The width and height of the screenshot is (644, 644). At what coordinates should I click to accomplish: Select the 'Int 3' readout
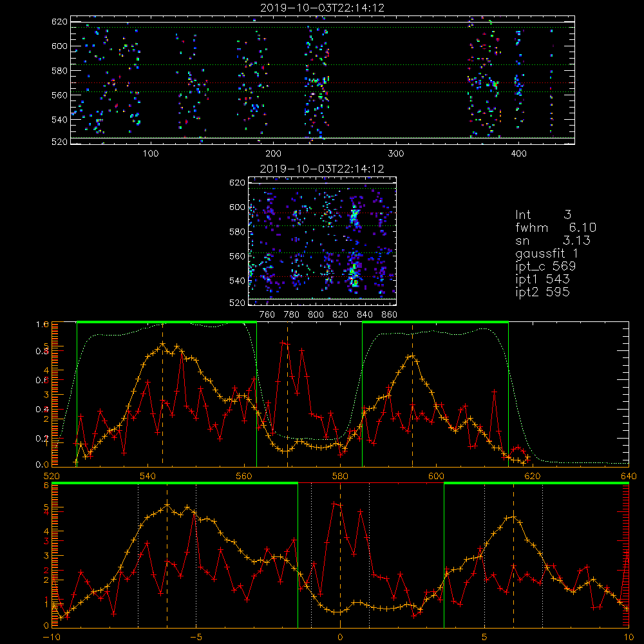coord(543,214)
